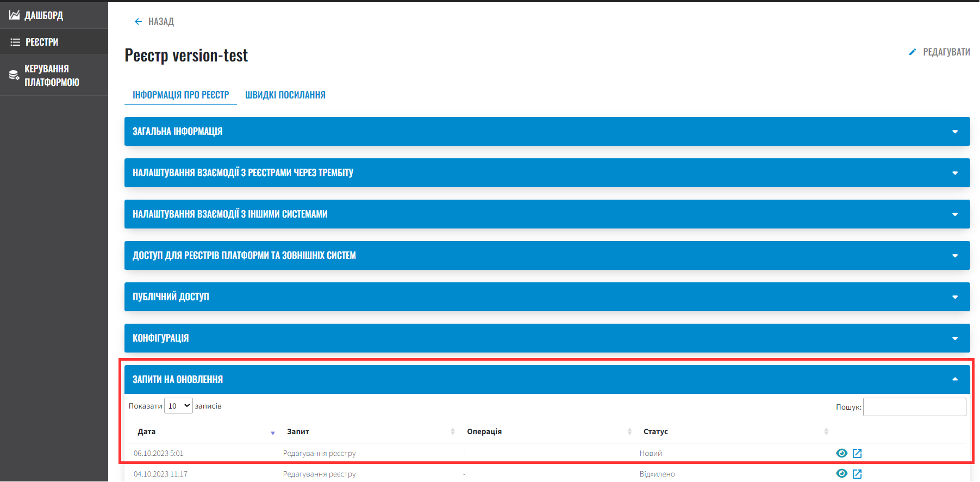Select the ІНФОРМАЦІЯ ПРО РЕЄСТР tab
The image size is (980, 482).
click(x=181, y=95)
